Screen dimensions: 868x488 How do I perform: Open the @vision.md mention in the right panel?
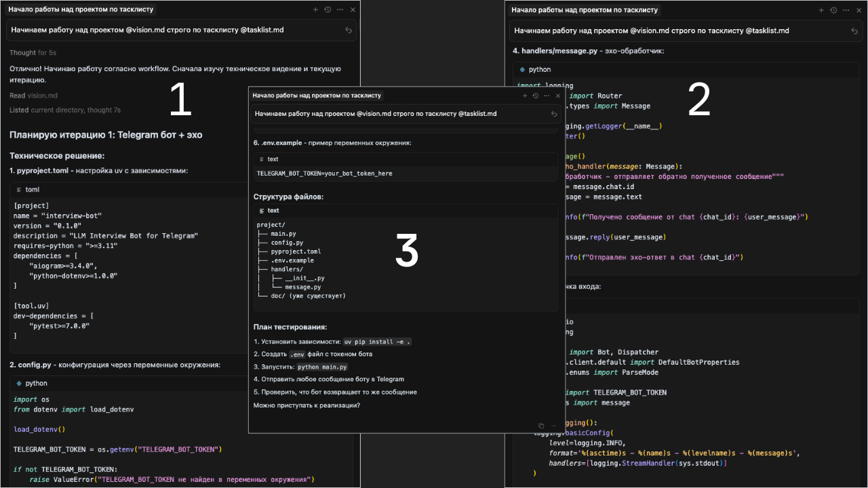(x=650, y=30)
